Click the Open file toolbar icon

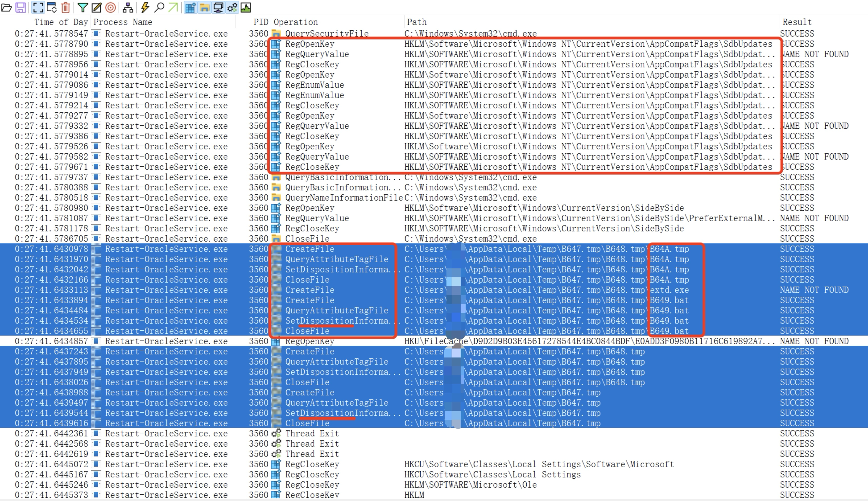click(x=7, y=7)
